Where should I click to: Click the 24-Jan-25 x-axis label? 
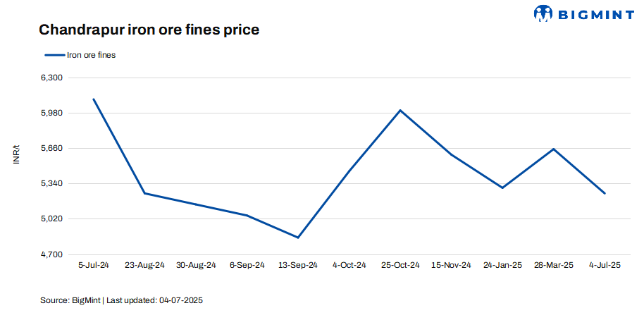click(502, 265)
